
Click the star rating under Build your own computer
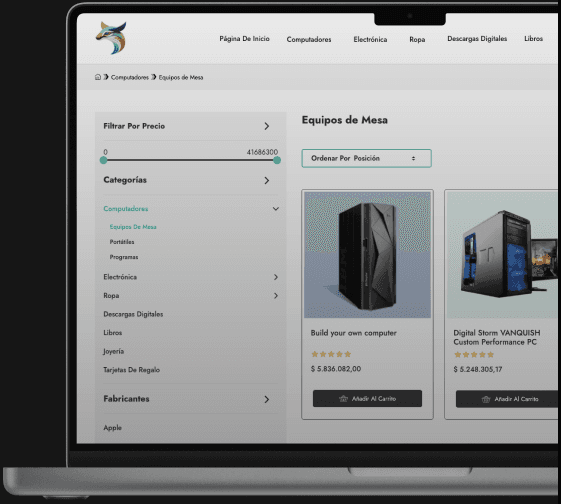point(331,354)
